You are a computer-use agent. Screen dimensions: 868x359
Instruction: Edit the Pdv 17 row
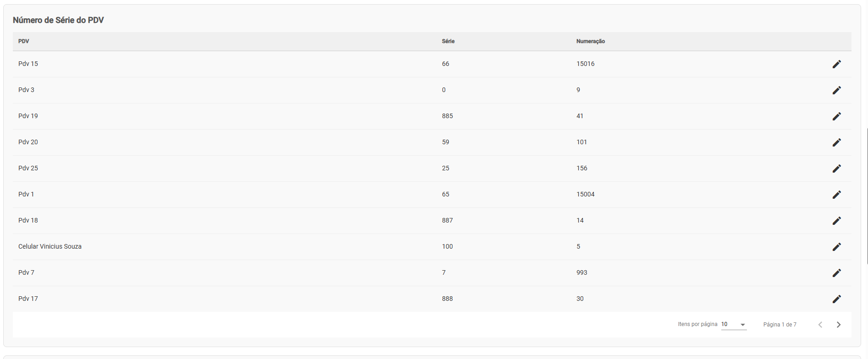(x=837, y=299)
